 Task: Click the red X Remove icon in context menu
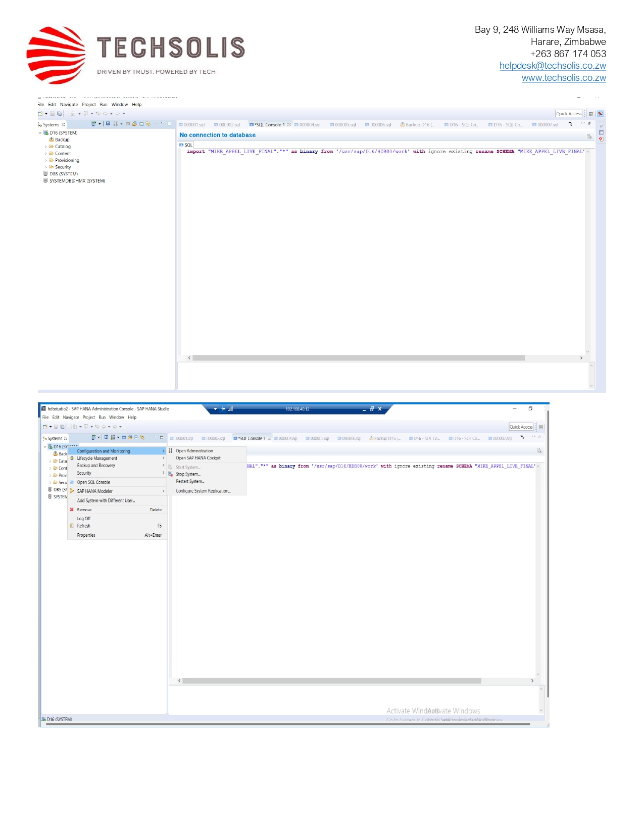72,509
